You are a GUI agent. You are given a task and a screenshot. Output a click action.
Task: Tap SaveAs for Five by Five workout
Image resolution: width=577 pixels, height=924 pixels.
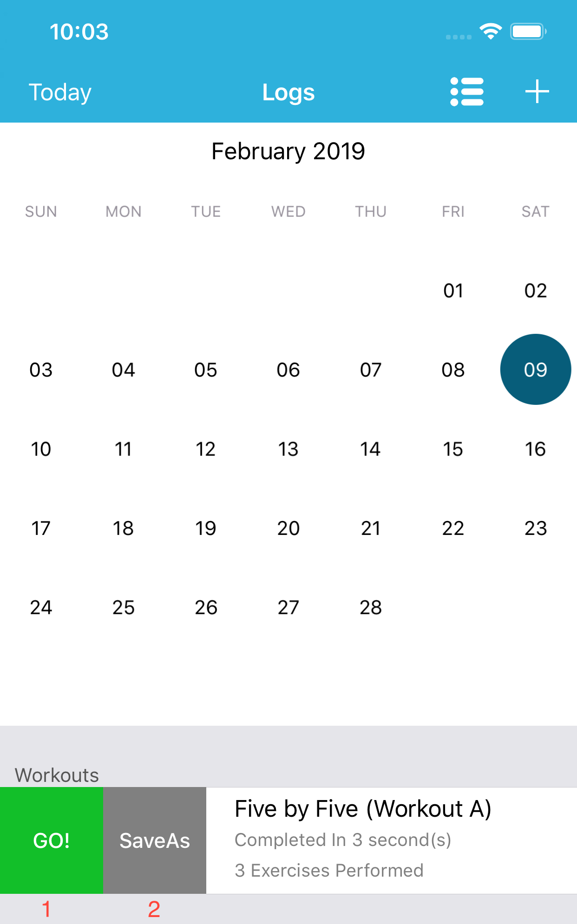155,840
